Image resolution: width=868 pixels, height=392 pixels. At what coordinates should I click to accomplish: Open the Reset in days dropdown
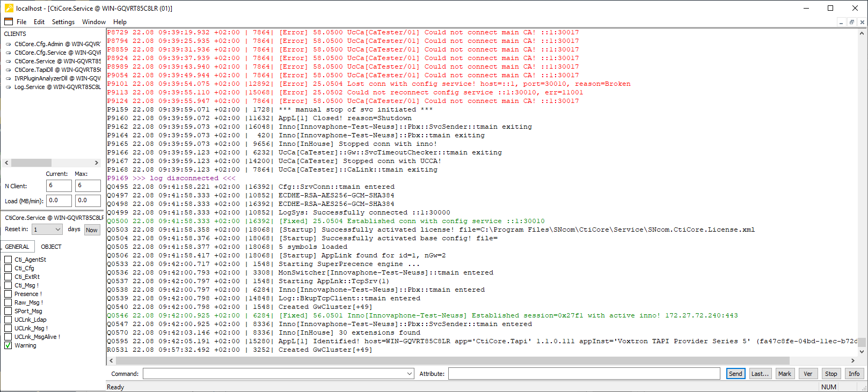(x=58, y=230)
